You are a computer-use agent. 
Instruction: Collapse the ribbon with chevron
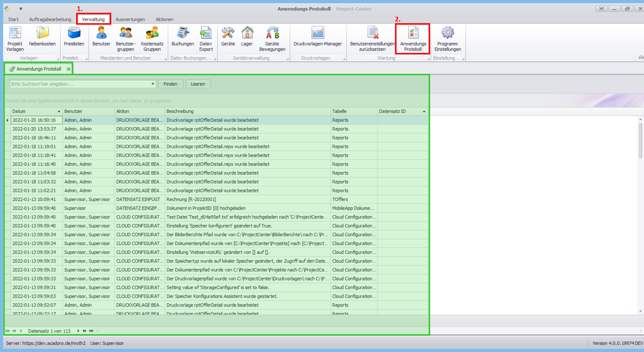[641, 57]
